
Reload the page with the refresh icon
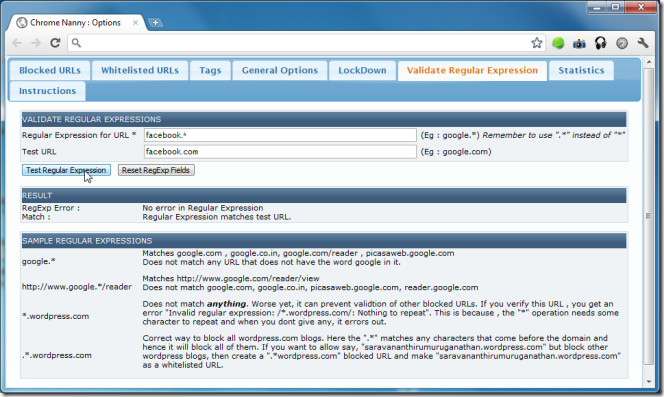point(55,43)
